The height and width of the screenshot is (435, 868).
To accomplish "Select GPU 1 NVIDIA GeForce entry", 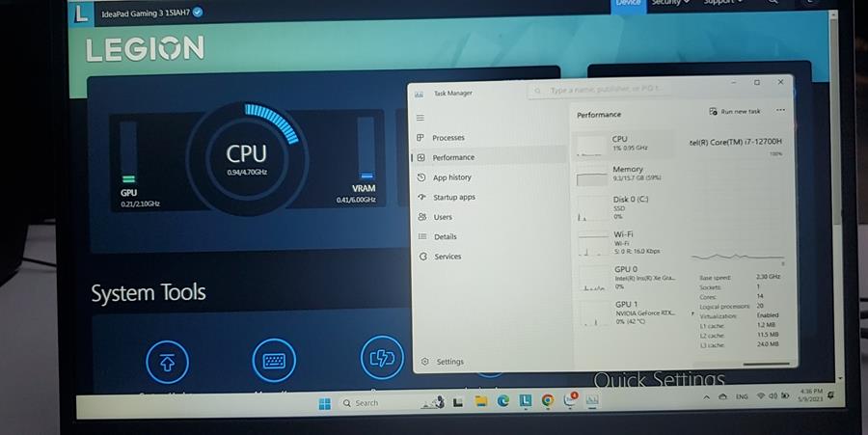I will click(x=628, y=313).
